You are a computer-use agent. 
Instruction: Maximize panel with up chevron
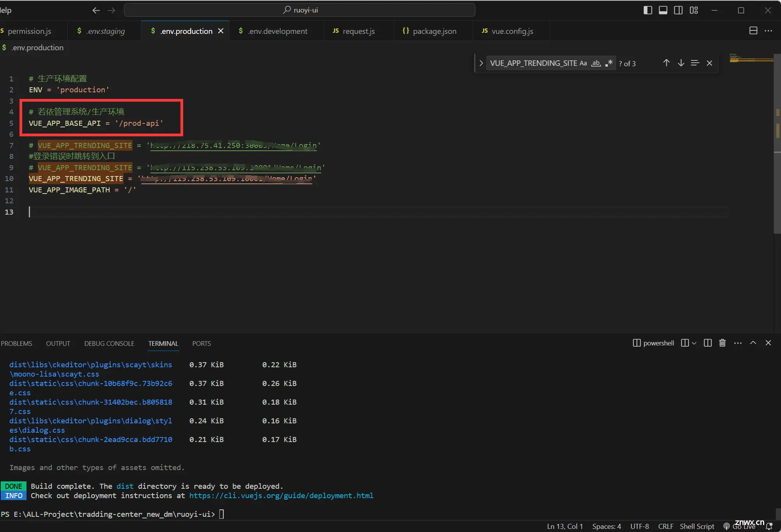[x=753, y=343]
